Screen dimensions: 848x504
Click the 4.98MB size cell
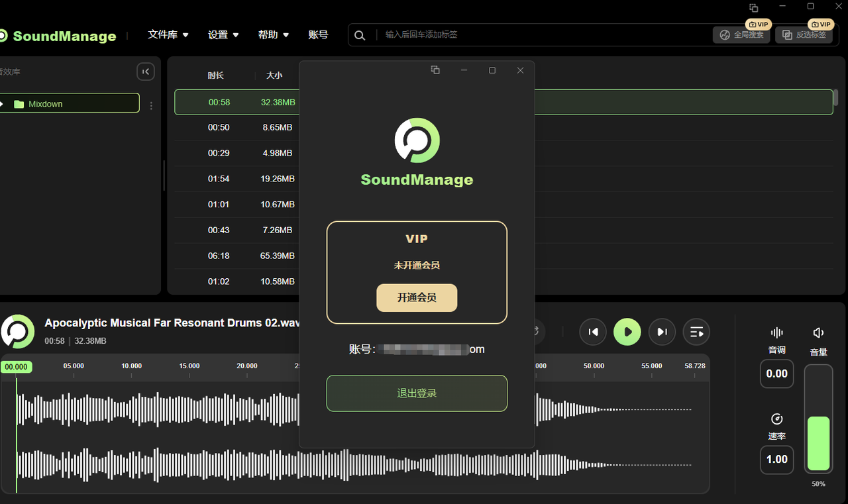278,153
